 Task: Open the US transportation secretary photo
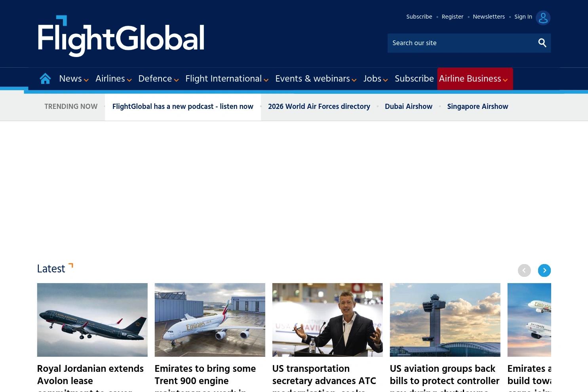pos(327,320)
